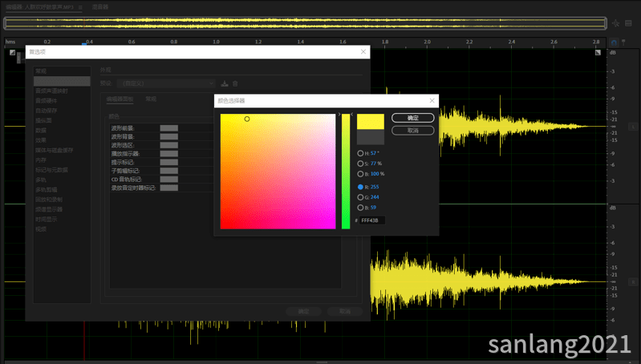Select 标记与元数据 in preferences sidebar
The height and width of the screenshot is (364, 641).
pyautogui.click(x=51, y=170)
